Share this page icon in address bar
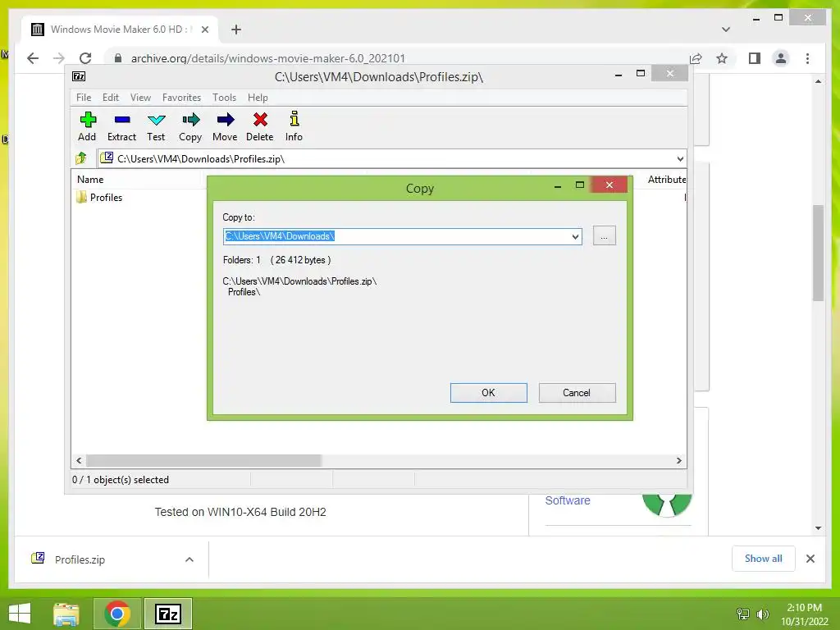840x630 pixels. [696, 58]
